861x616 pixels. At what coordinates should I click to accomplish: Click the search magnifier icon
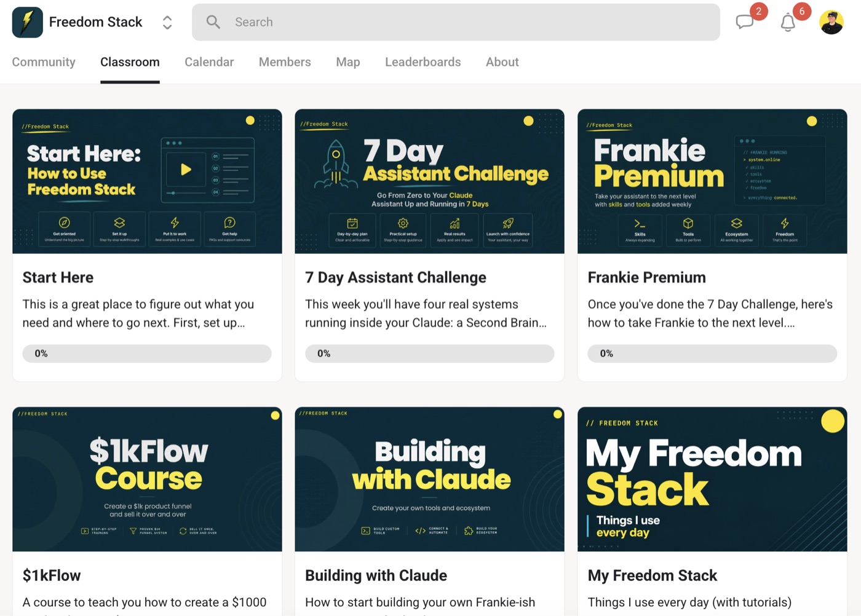[213, 22]
